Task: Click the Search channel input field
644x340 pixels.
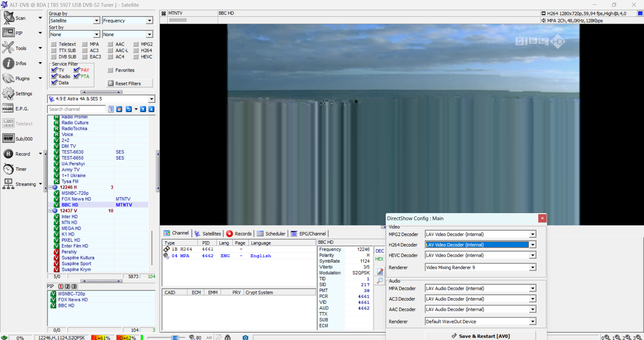Action: pyautogui.click(x=77, y=109)
